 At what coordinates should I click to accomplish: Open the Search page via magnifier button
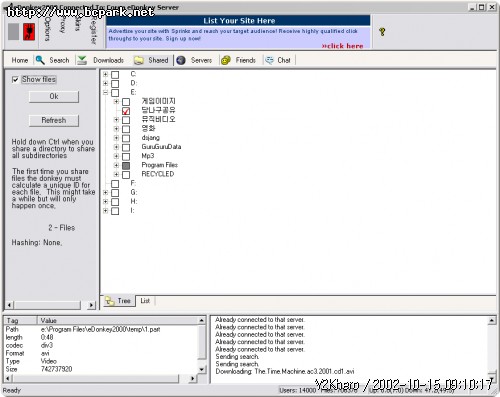(x=53, y=60)
